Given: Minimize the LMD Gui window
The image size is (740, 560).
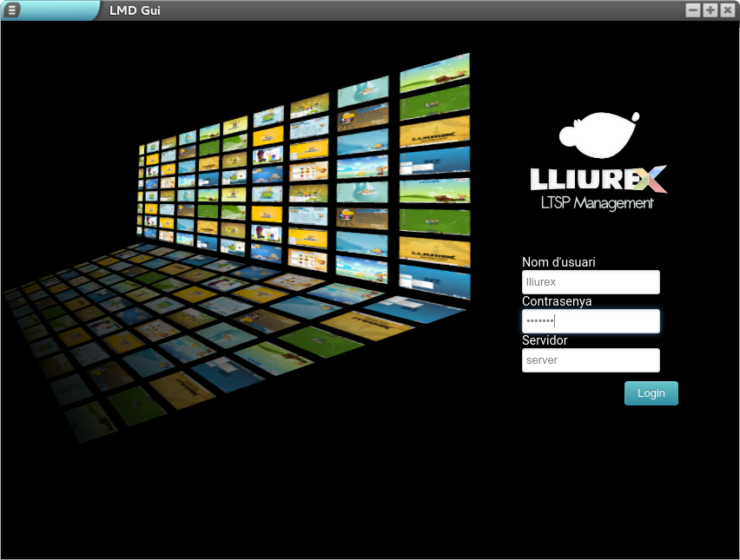Looking at the screenshot, I should tap(692, 10).
